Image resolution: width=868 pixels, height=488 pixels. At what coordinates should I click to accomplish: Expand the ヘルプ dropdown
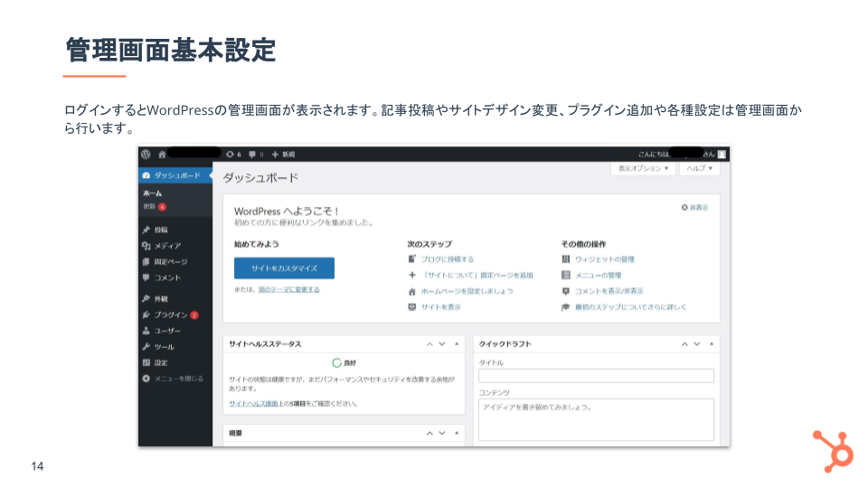700,168
